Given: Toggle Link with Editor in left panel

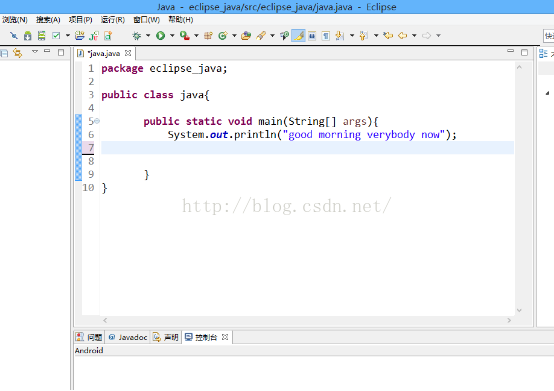Looking at the screenshot, I should click(x=17, y=53).
